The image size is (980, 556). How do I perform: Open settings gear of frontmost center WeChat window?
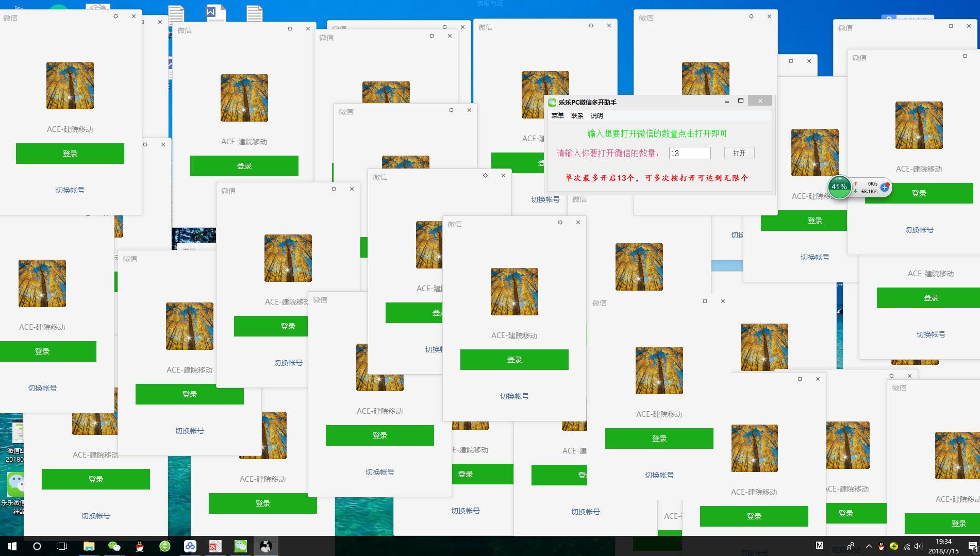pos(560,223)
